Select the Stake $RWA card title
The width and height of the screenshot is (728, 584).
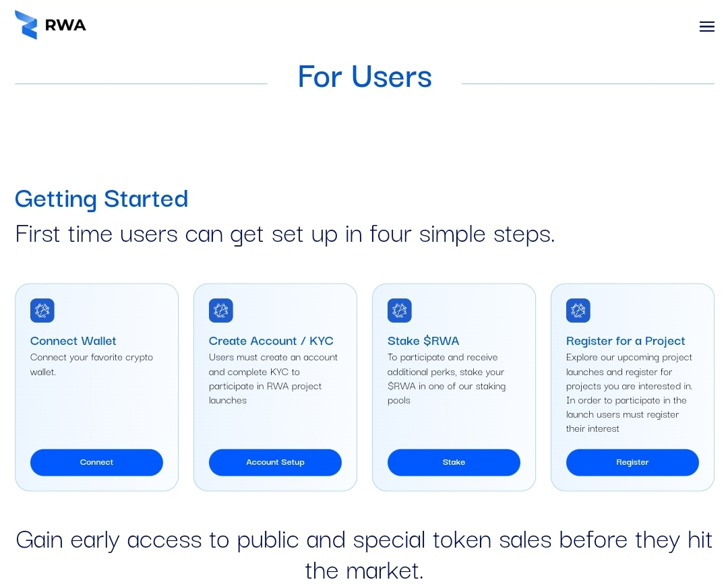(x=423, y=341)
